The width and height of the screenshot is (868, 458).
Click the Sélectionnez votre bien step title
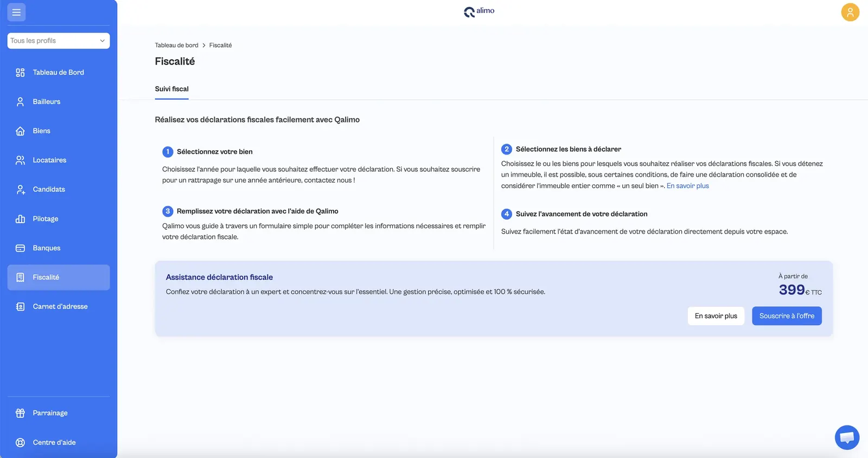(x=214, y=152)
